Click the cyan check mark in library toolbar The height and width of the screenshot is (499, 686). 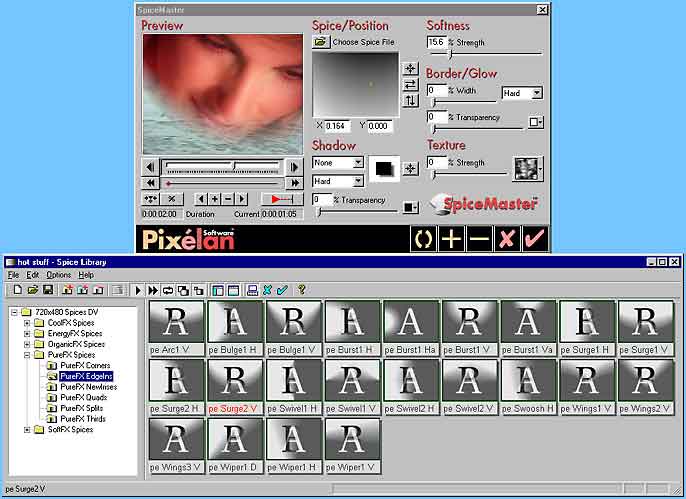click(x=282, y=290)
